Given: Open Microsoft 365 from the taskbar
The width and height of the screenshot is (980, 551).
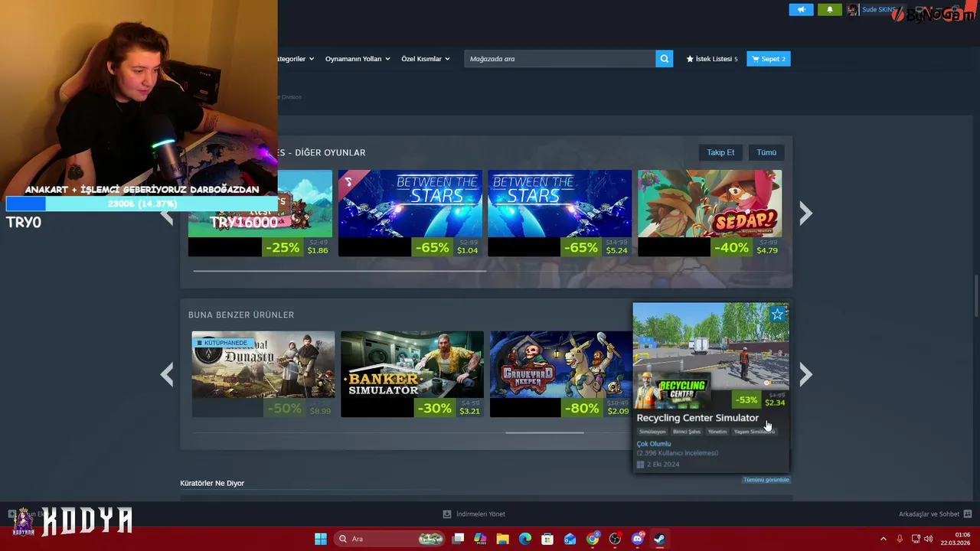Looking at the screenshot, I should [x=480, y=539].
